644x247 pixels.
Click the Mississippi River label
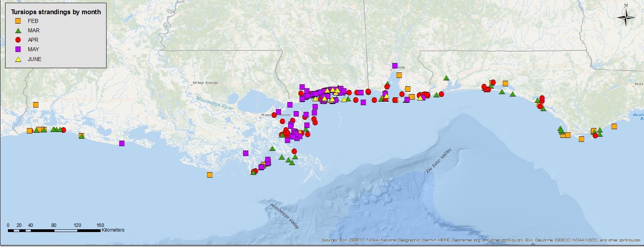pos(215,102)
